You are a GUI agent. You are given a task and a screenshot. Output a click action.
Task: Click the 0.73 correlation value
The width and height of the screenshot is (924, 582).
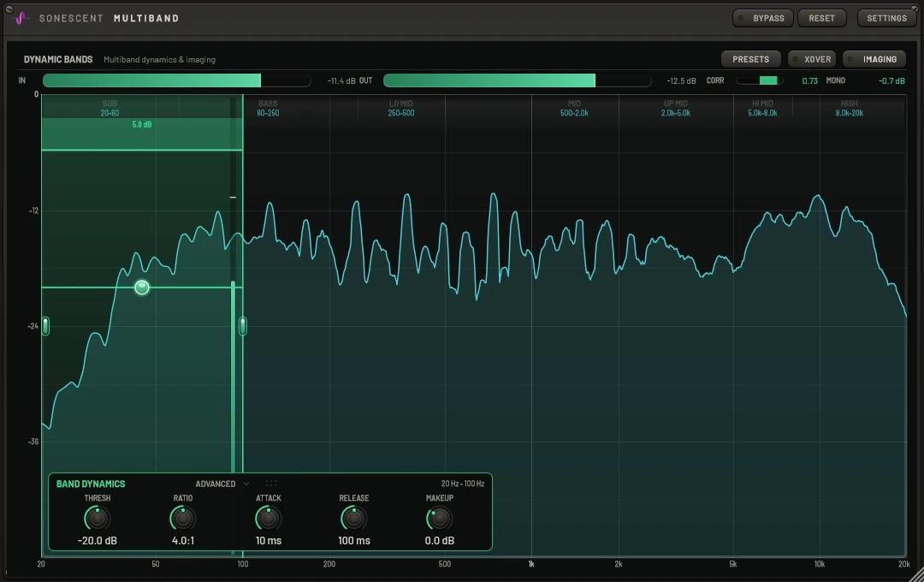[x=809, y=80]
